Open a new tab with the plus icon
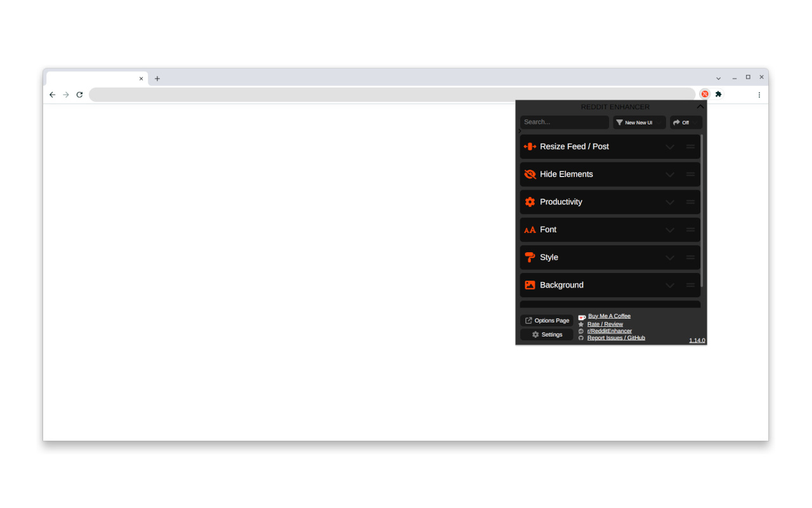This screenshot has width=812, height=508. pyautogui.click(x=157, y=79)
